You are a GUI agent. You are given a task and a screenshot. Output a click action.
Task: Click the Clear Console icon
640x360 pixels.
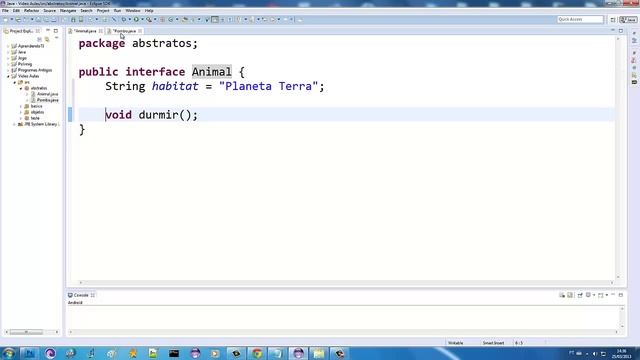pos(562,295)
